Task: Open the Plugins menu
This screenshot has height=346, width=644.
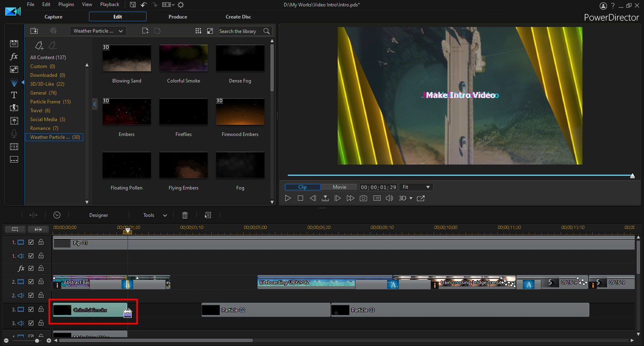Action: coord(66,4)
